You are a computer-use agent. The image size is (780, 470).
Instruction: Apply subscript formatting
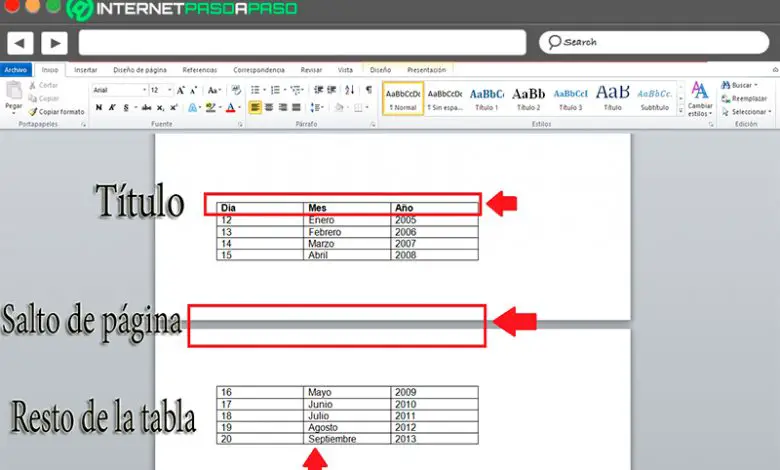coord(160,107)
